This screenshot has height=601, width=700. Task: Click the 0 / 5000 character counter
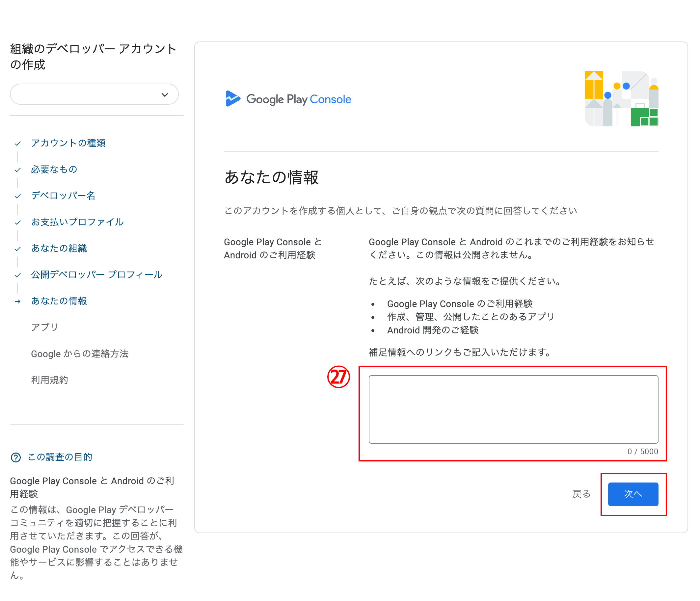click(643, 452)
